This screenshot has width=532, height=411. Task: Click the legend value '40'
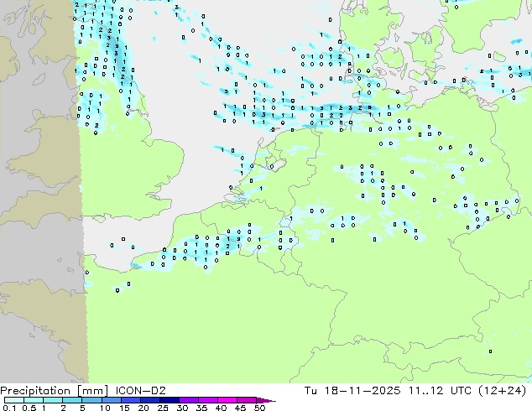pyautogui.click(x=221, y=408)
